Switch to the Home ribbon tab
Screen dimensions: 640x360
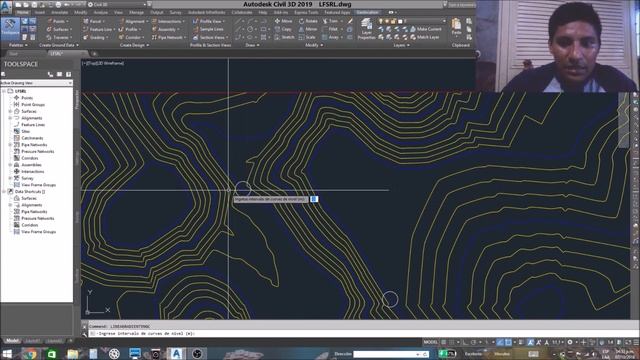tap(22, 13)
